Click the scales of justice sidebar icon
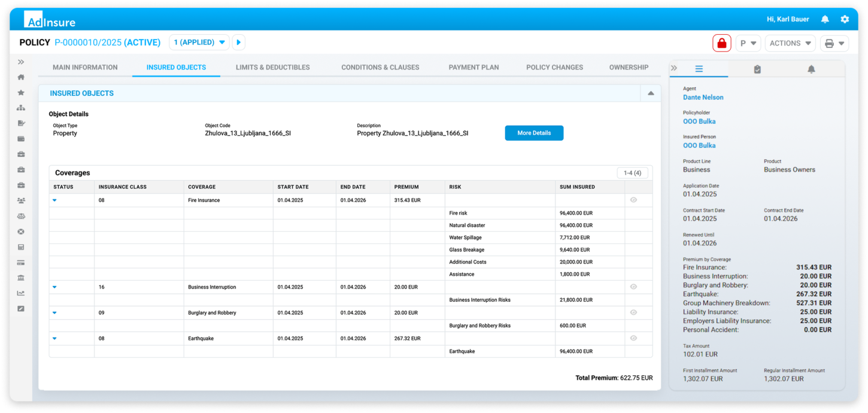 click(20, 216)
